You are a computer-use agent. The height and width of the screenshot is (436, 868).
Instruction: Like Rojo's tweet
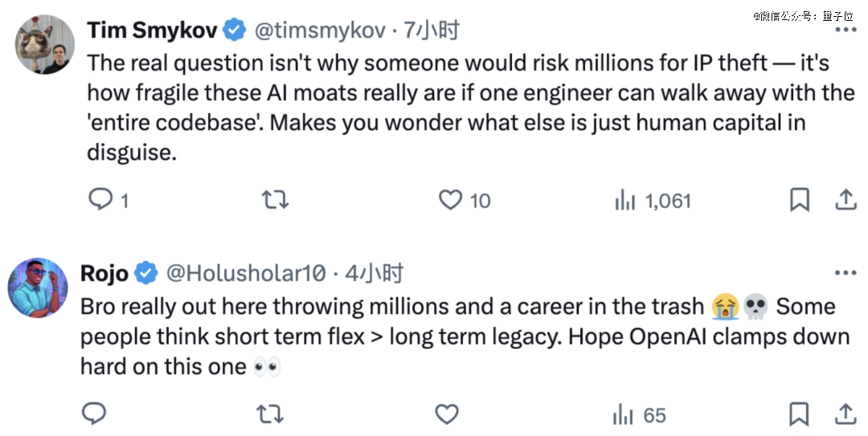pos(446,414)
